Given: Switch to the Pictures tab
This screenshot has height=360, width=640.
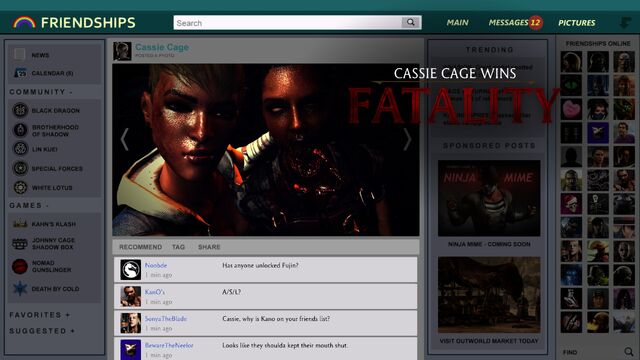Looking at the screenshot, I should tap(576, 23).
